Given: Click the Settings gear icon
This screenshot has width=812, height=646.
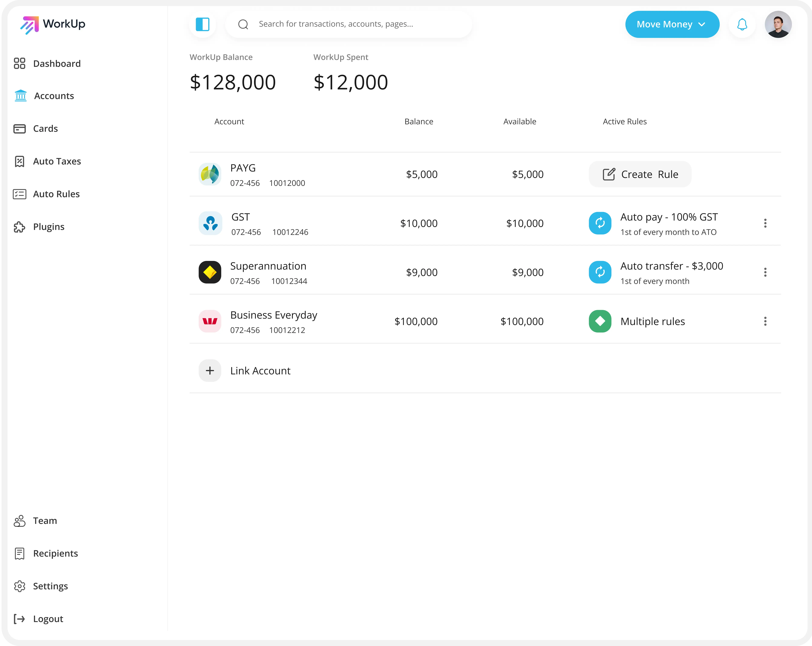Looking at the screenshot, I should click(x=20, y=586).
